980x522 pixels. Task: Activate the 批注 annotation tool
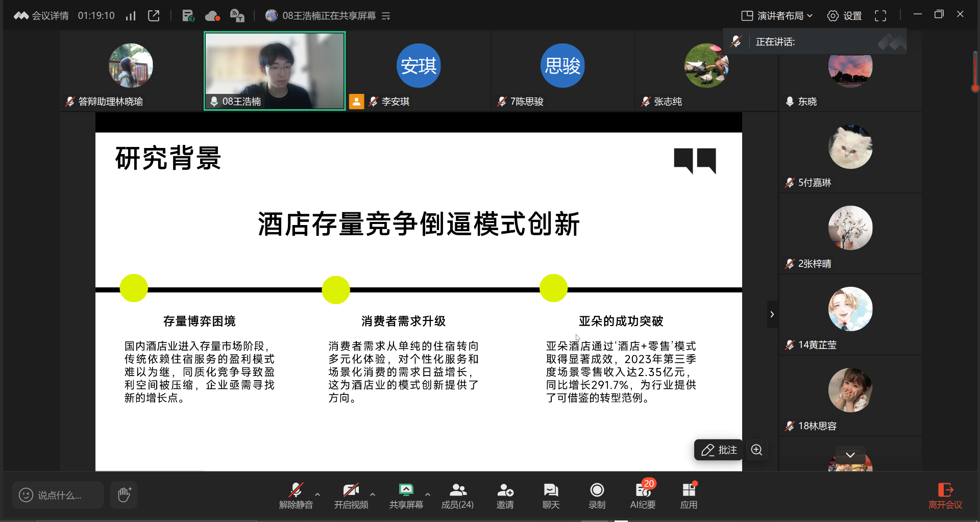click(718, 450)
